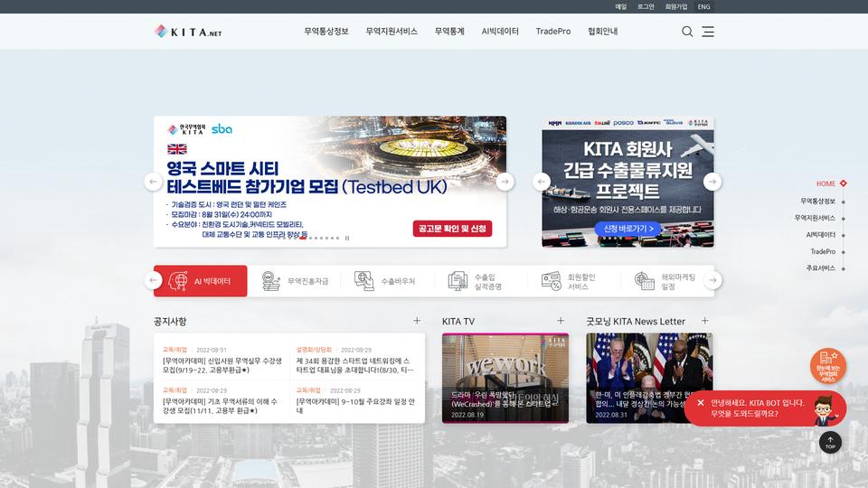Close the KITA BOT chat bubble
868x488 pixels.
pos(700,403)
